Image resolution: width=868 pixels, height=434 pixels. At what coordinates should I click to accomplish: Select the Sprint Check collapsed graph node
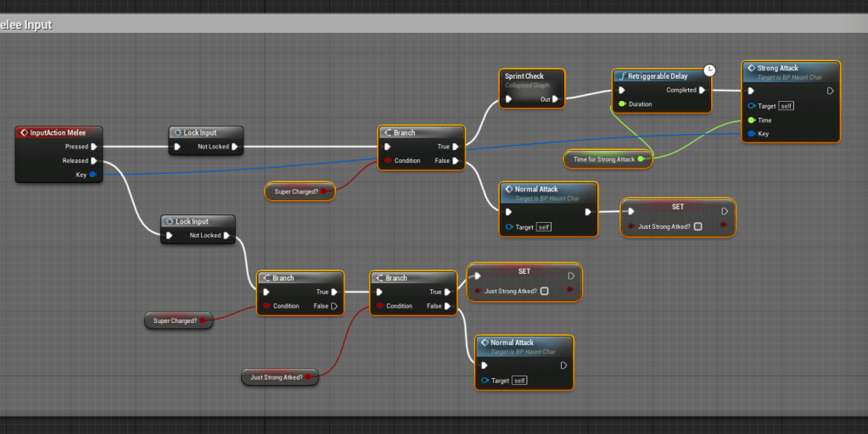532,80
